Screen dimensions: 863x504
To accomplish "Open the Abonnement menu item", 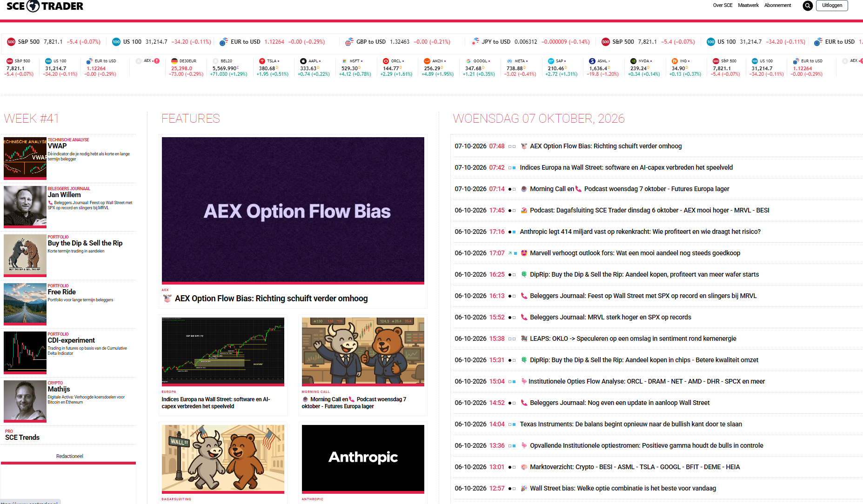I will tap(777, 5).
